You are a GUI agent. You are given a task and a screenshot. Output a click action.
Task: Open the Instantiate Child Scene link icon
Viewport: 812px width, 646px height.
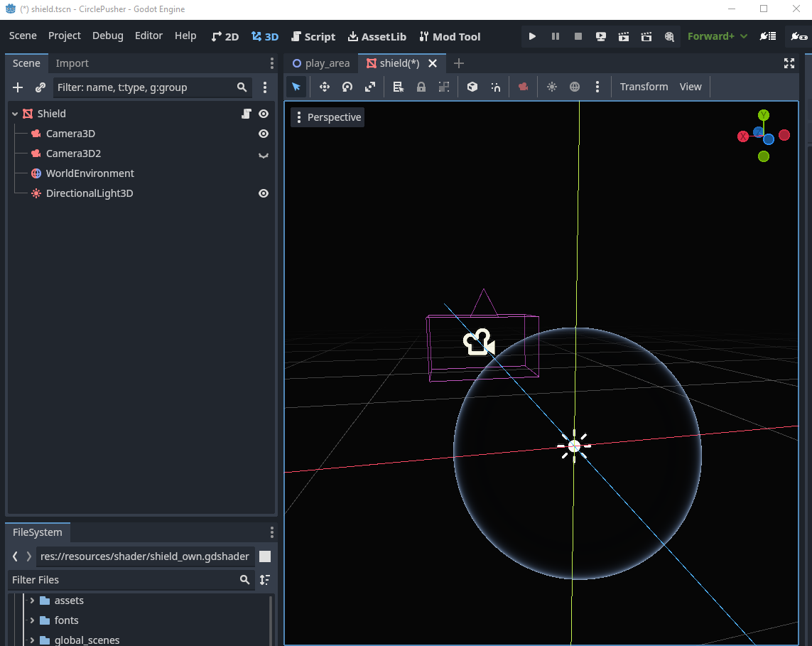40,87
